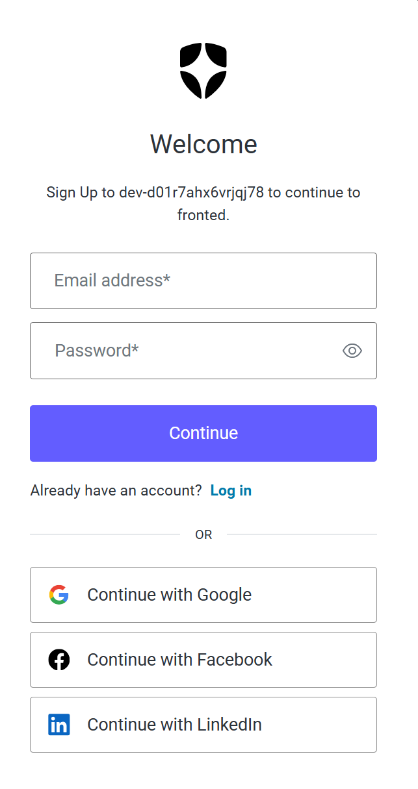
Task: Click the LinkedIn logo icon
Action: click(59, 725)
